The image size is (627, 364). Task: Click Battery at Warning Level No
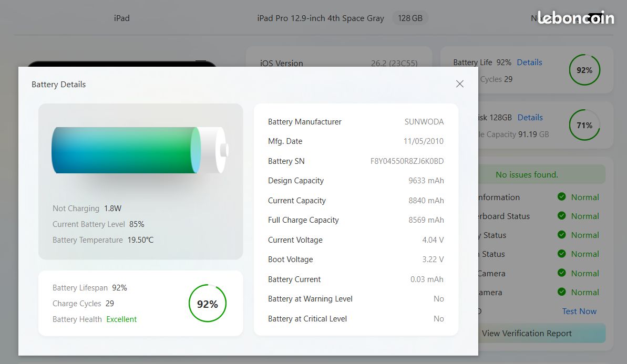439,299
